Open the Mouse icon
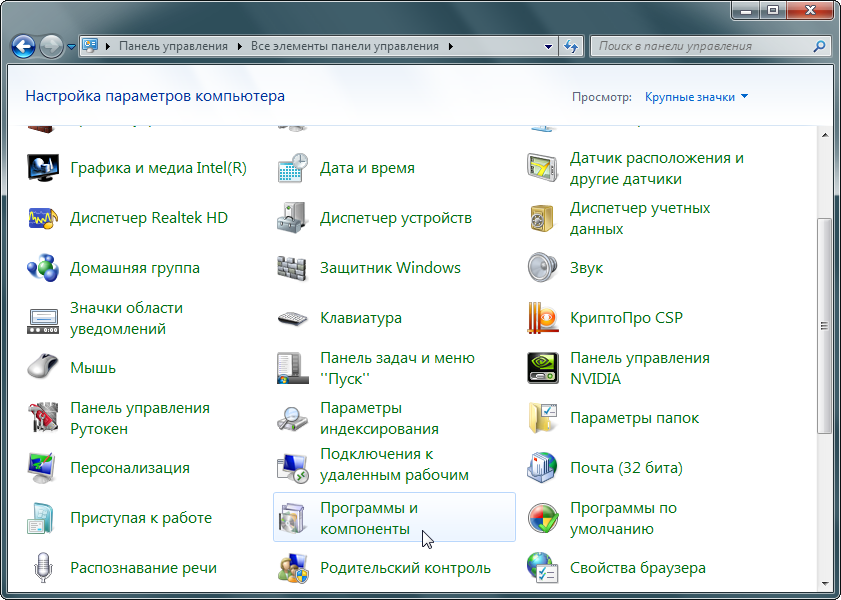 (43, 367)
